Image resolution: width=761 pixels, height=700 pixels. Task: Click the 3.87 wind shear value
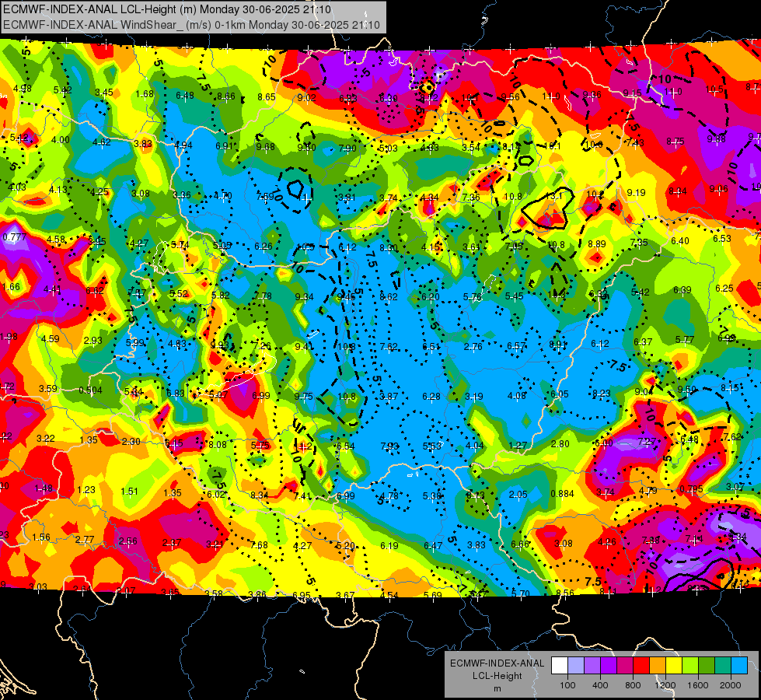point(389,397)
